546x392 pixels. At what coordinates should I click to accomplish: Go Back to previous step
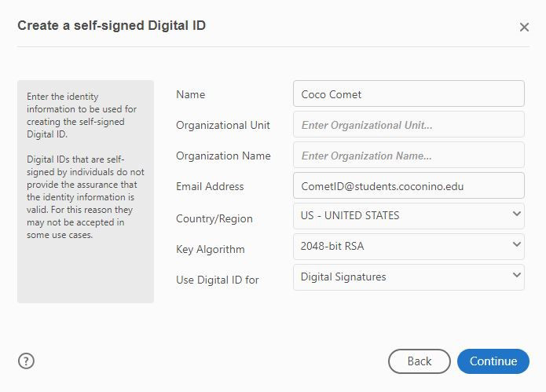(420, 361)
